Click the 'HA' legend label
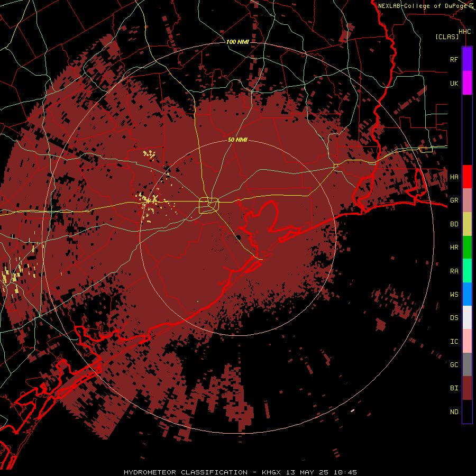This screenshot has width=476, height=476. pos(454,177)
